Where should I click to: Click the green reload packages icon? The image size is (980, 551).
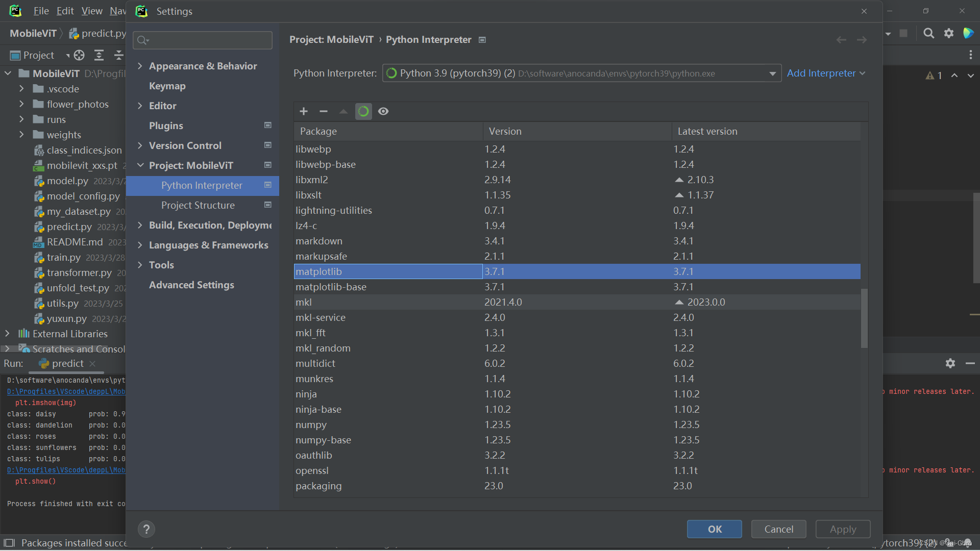click(x=363, y=111)
